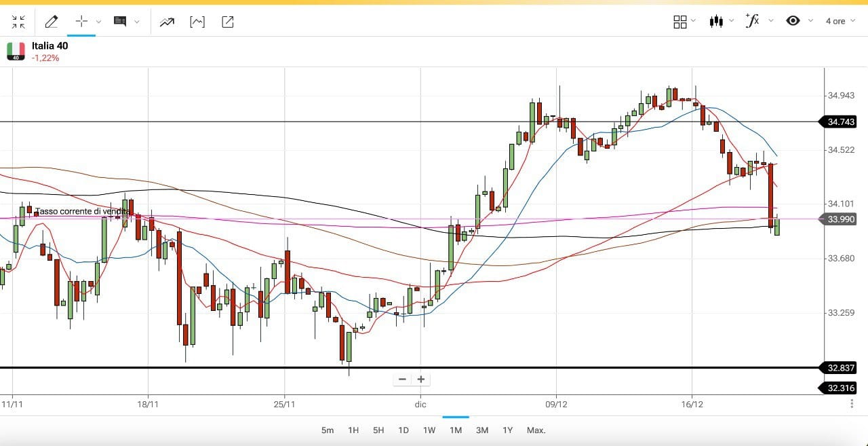The height and width of the screenshot is (446, 868).
Task: Click the comment annotation icon
Action: tap(120, 22)
